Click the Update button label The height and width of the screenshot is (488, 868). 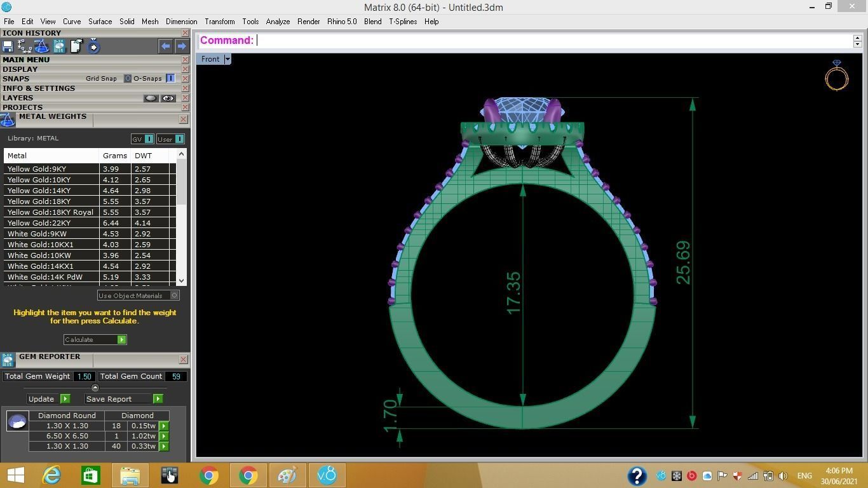coord(41,399)
